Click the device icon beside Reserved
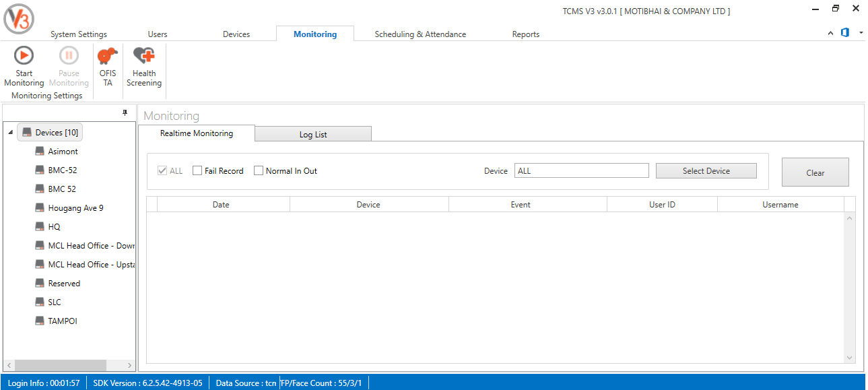Viewport: 868px width, 390px height. pyautogui.click(x=40, y=284)
